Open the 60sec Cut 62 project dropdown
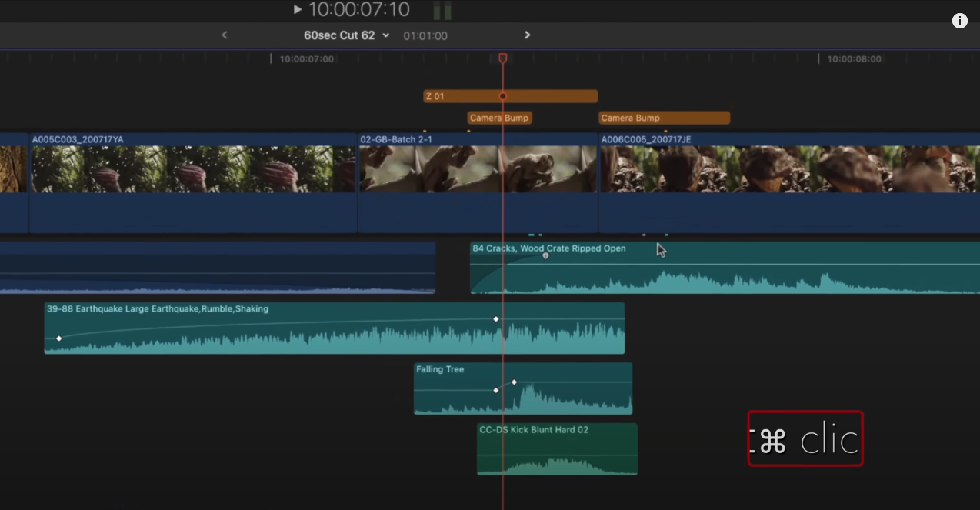This screenshot has height=510, width=980. click(x=346, y=35)
